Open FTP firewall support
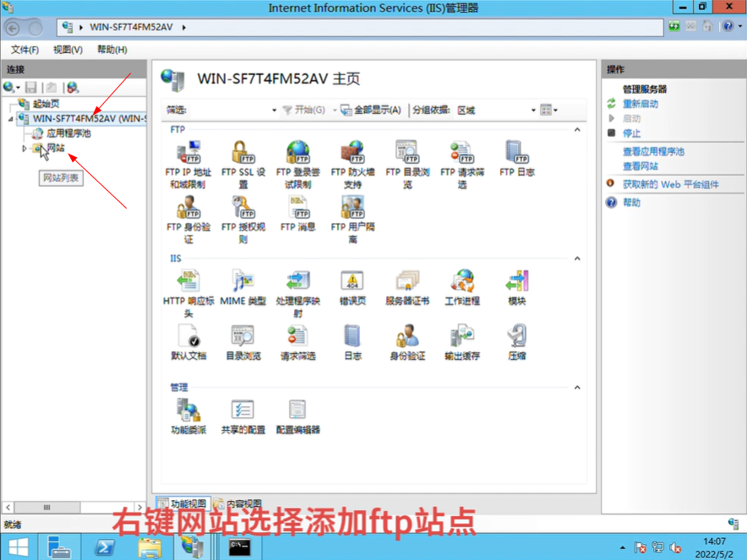This screenshot has width=747, height=560. point(352,164)
